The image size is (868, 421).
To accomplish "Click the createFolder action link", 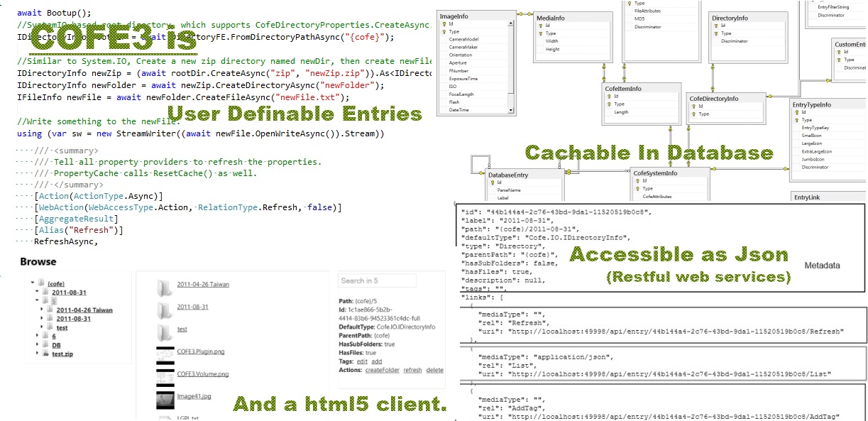I will pyautogui.click(x=382, y=370).
